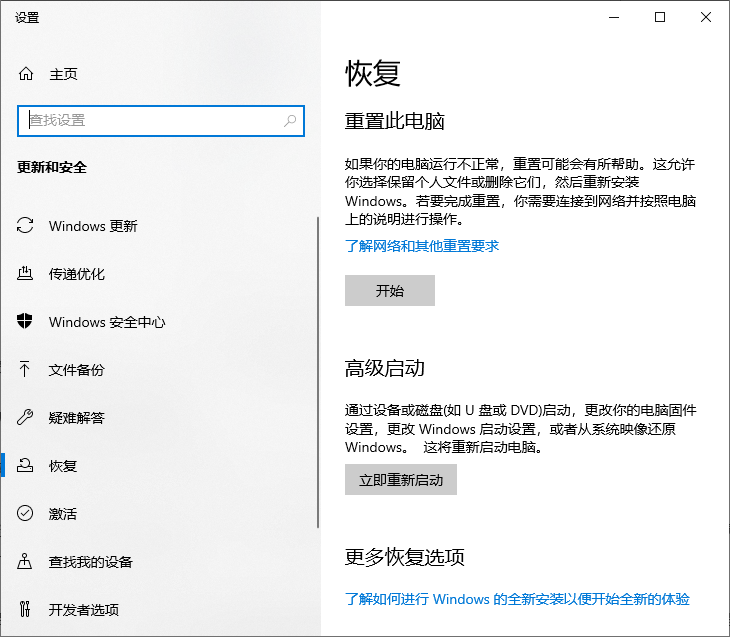Click the 恢复 sidebar icon
Image resolution: width=730 pixels, height=637 pixels.
(26, 466)
